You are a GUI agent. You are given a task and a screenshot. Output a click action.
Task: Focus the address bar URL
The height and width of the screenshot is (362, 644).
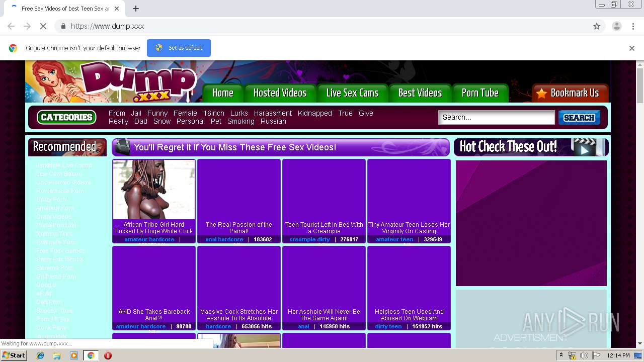pos(108,26)
